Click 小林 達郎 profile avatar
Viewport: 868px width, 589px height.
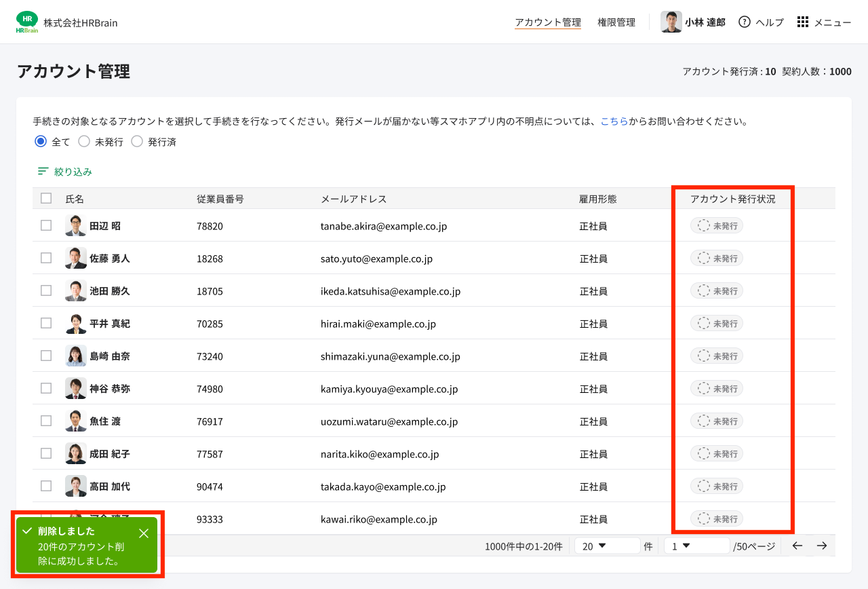point(671,22)
